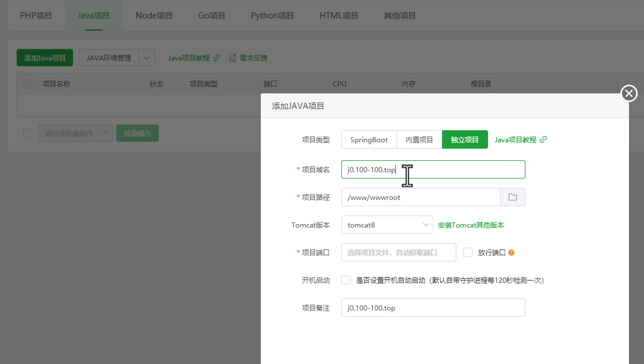644x364 pixels.
Task: Click the 需求反馈 edit icon
Action: click(x=233, y=58)
